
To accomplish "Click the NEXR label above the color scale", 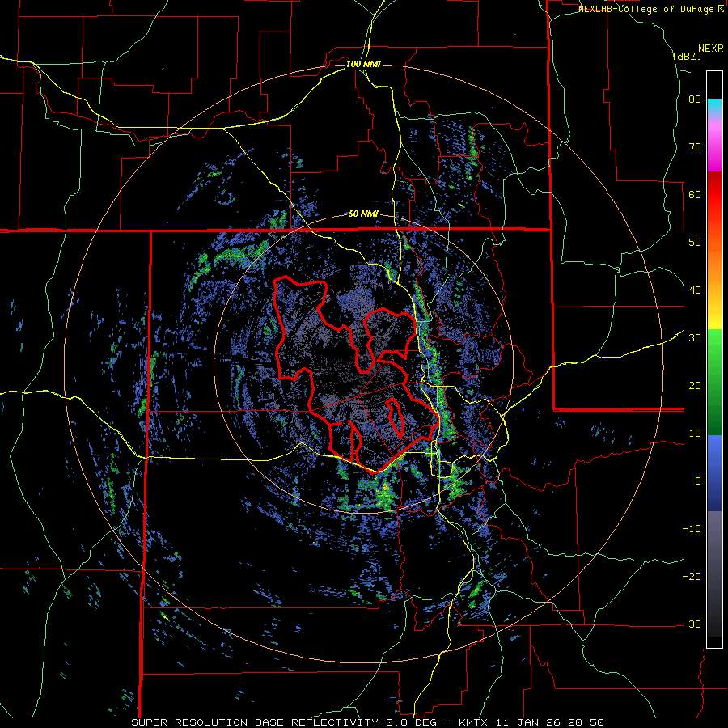I will [711, 49].
